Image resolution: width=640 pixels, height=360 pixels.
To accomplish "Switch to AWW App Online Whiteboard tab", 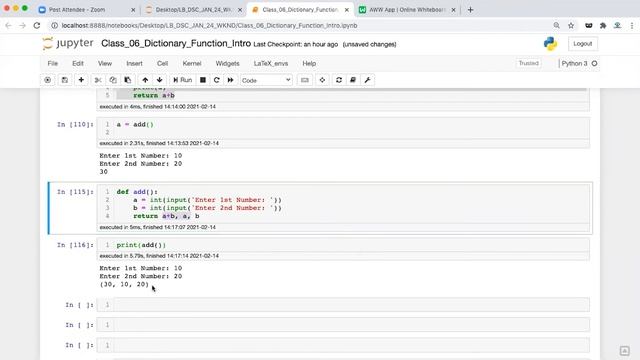I will pyautogui.click(x=406, y=9).
